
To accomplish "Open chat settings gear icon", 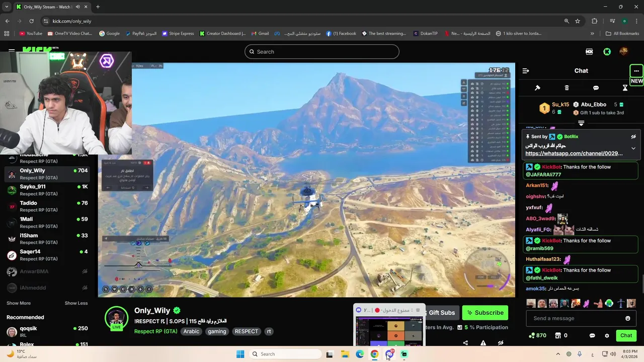I will pyautogui.click(x=607, y=335).
